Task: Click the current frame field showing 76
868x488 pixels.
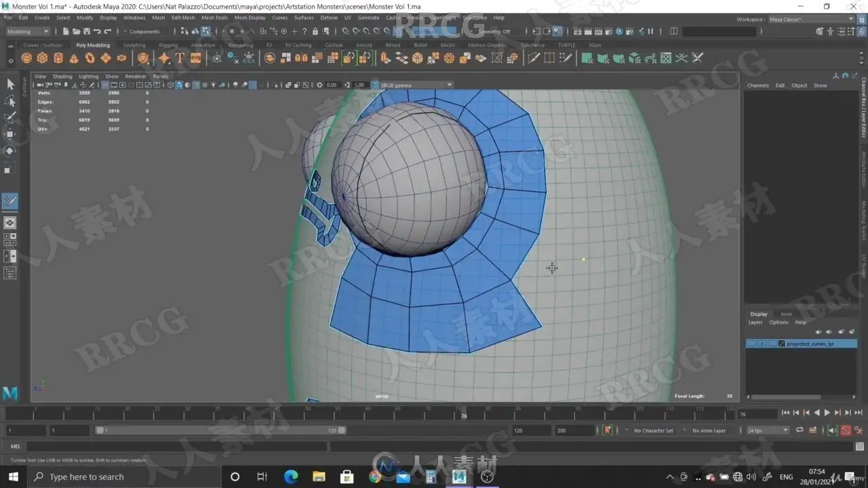Action: (757, 413)
